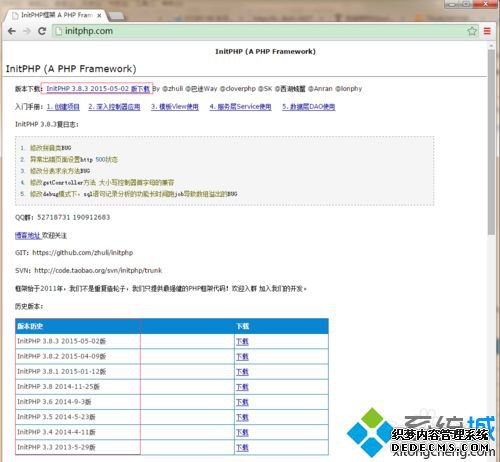Click the page's vertical scrollbar thumb

click(491, 142)
